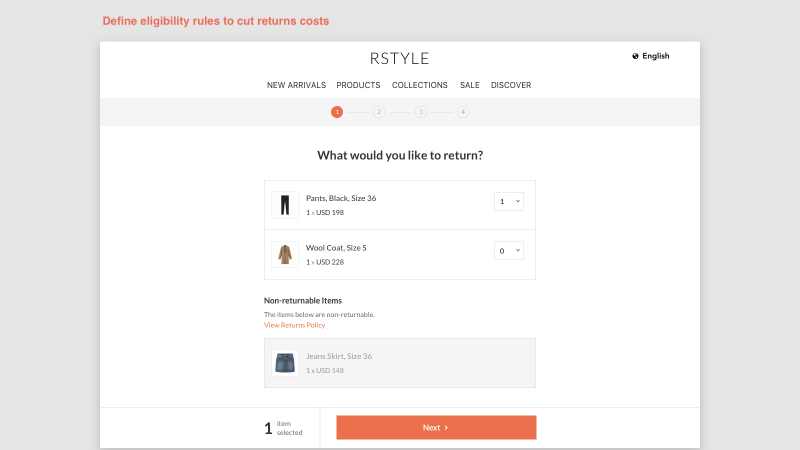Open the DISCOVER menu item
The width and height of the screenshot is (800, 450).
click(511, 85)
